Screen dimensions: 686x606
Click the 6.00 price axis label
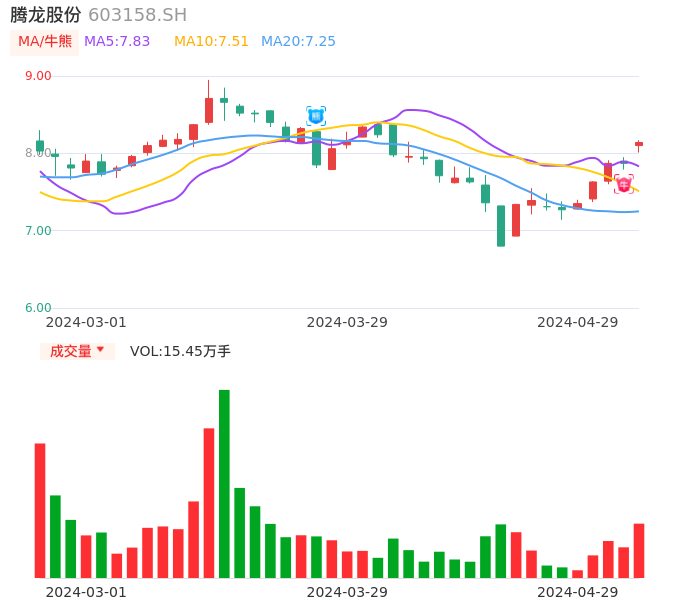tap(38, 308)
